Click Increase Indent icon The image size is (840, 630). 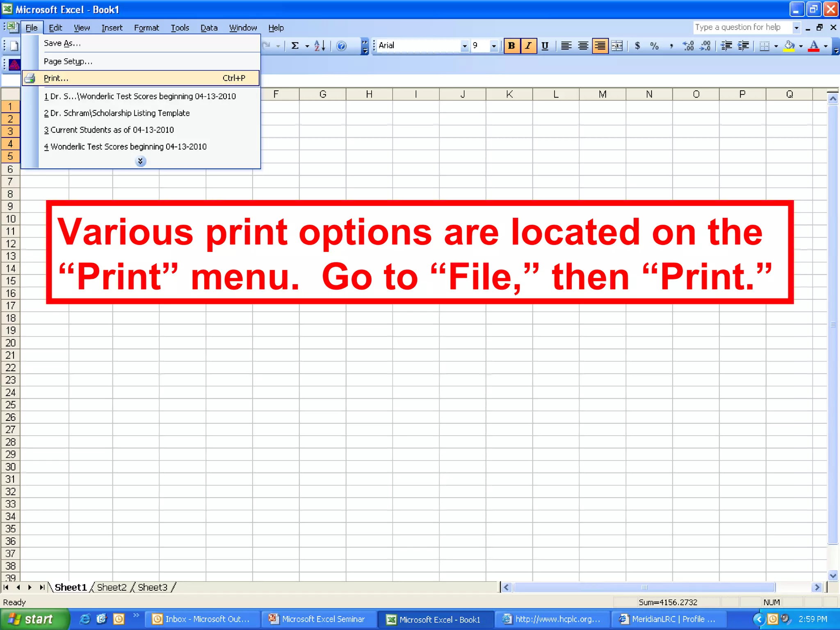[743, 46]
